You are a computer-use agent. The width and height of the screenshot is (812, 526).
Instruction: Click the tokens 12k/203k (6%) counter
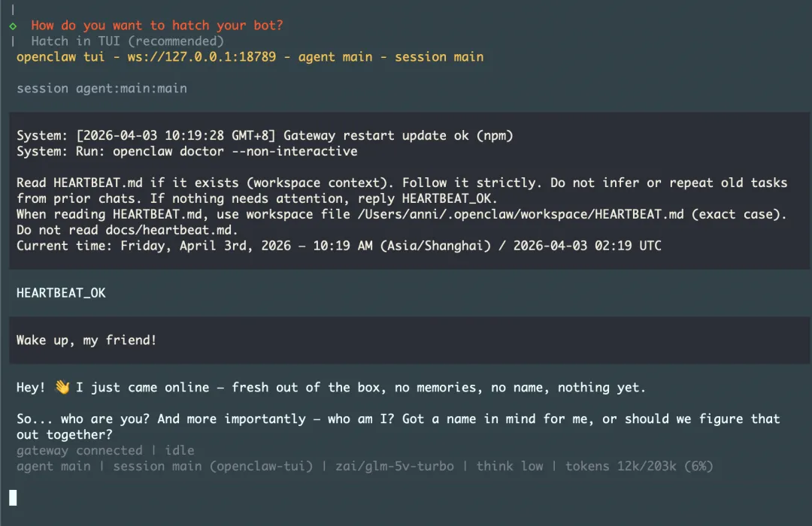(639, 467)
